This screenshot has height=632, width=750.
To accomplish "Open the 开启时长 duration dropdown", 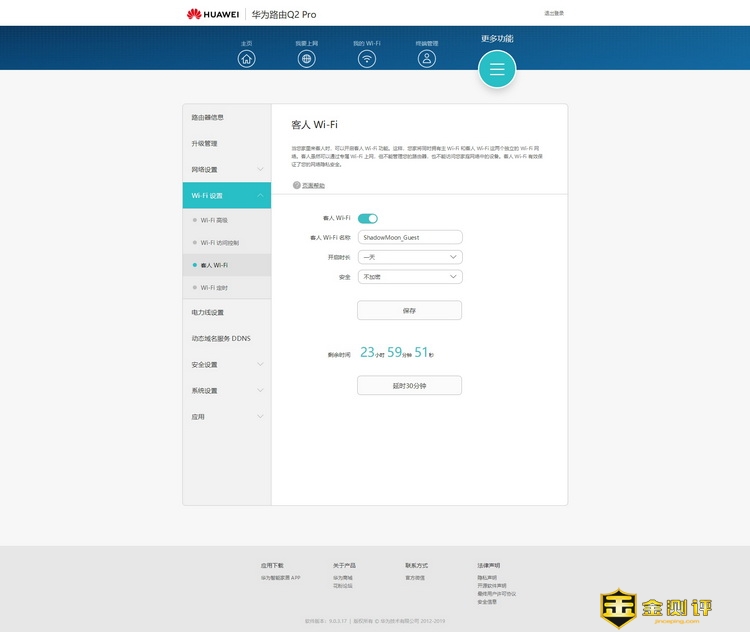I will tap(410, 257).
